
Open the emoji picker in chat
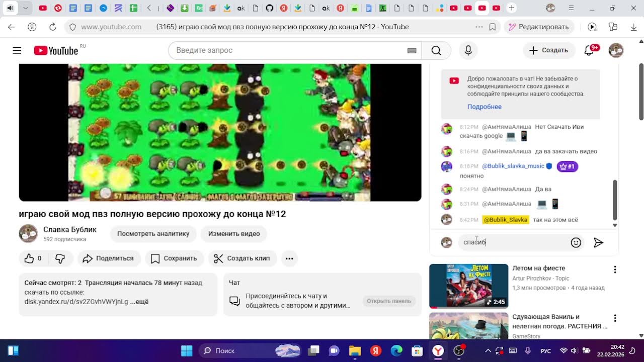[576, 243]
